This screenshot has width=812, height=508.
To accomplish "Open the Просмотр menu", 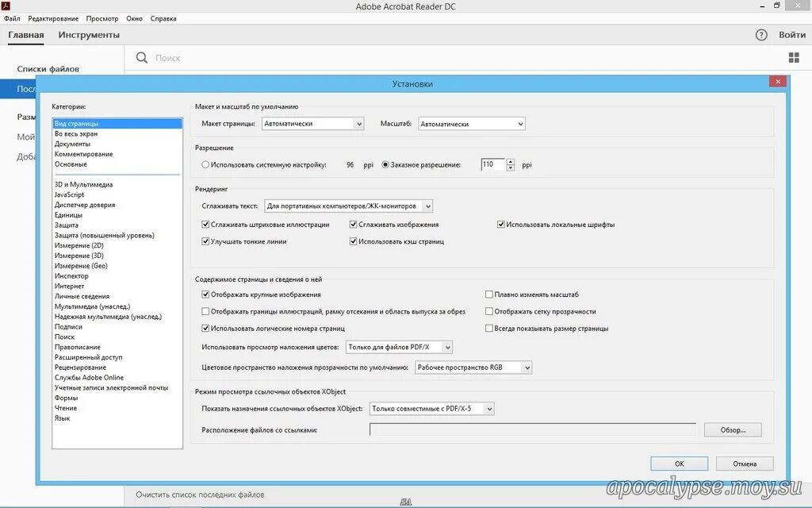I will tap(102, 18).
